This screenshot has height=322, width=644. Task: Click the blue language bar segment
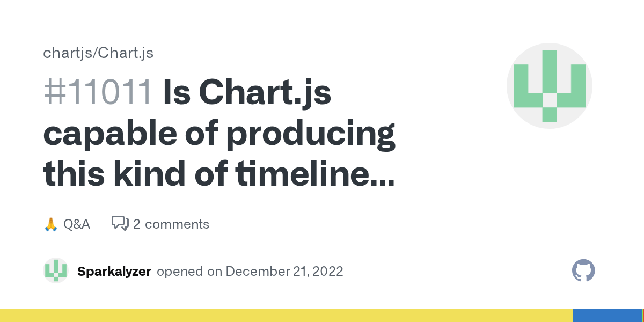pyautogui.click(x=606, y=316)
